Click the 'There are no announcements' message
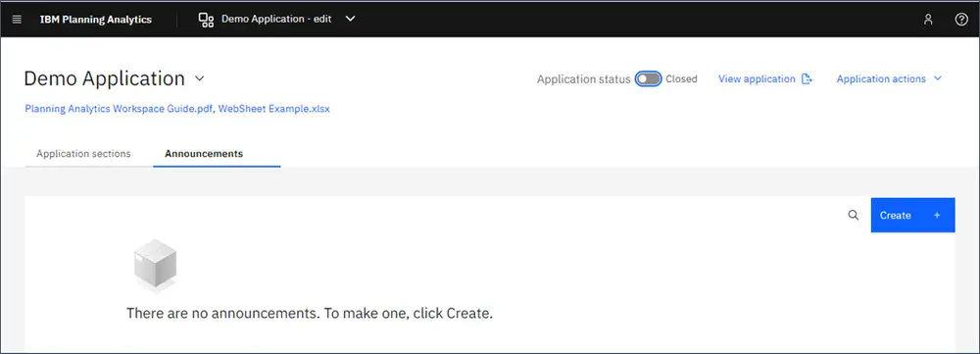Screen dimensions: 980x354 [x=310, y=313]
